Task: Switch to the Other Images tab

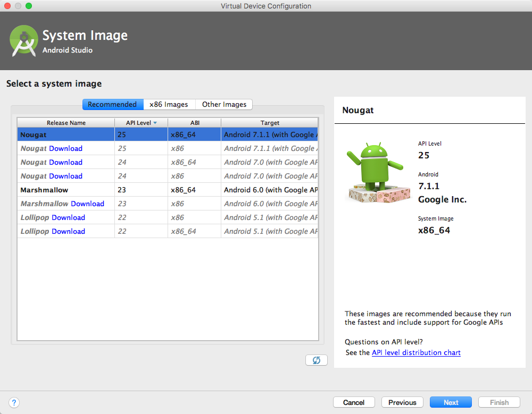Action: pyautogui.click(x=224, y=105)
